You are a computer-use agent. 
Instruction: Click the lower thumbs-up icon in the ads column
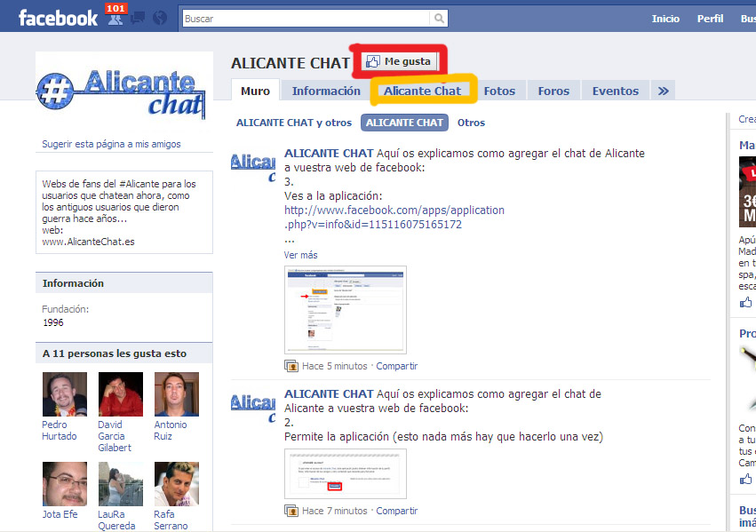745,480
